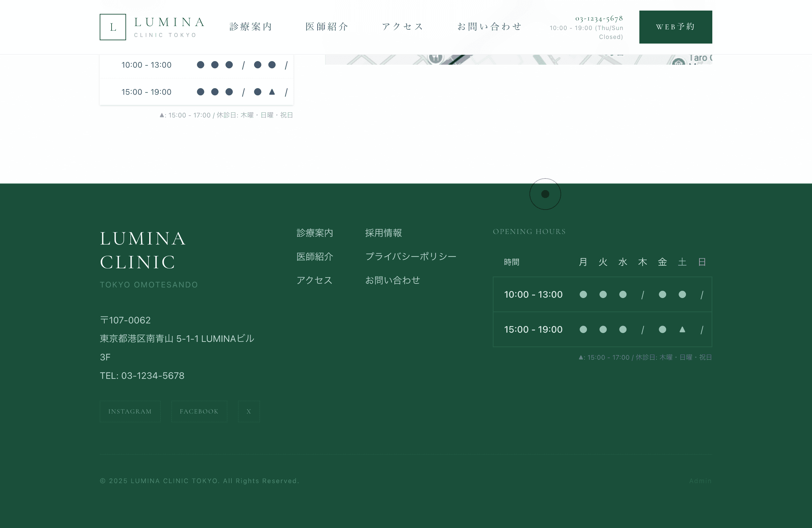
Task: Click the map thumbnail strip
Action: point(518,59)
